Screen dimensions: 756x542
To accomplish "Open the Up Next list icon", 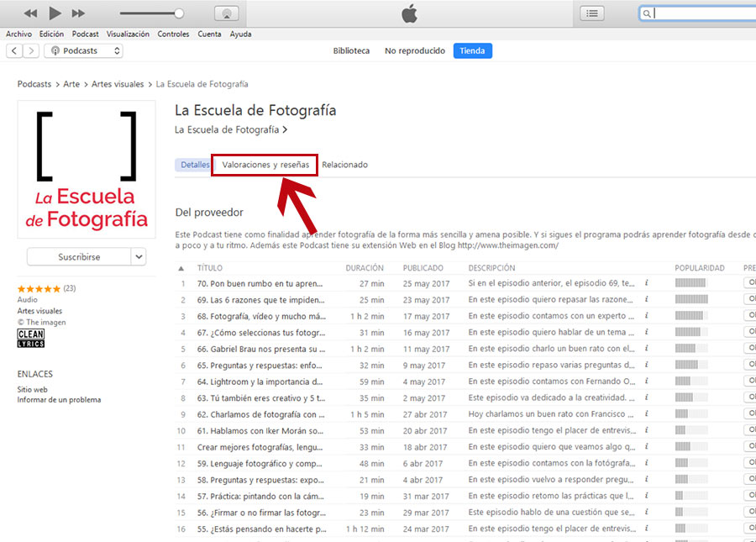I will (x=592, y=13).
